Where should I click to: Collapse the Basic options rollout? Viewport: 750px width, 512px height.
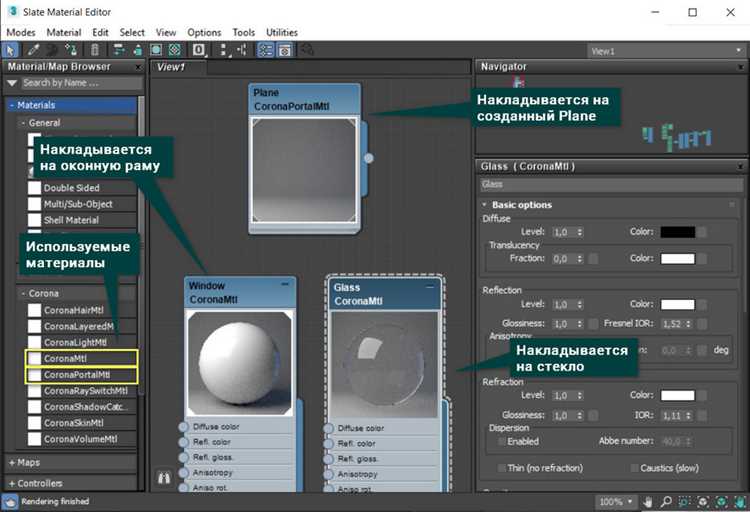pyautogui.click(x=484, y=205)
